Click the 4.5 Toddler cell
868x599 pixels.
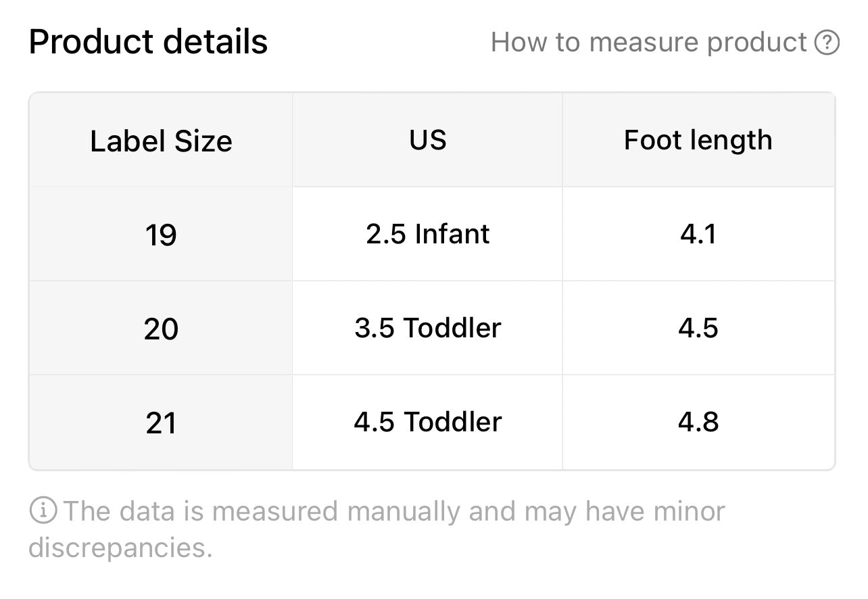(x=427, y=423)
